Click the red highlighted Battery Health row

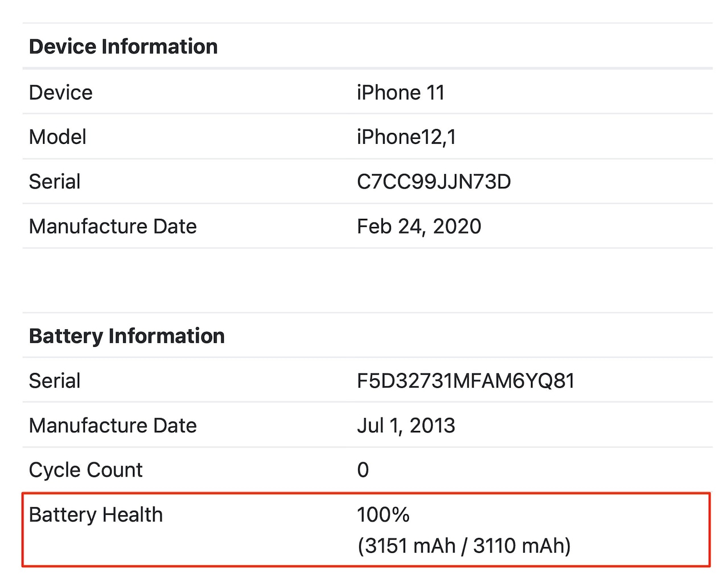(366, 530)
